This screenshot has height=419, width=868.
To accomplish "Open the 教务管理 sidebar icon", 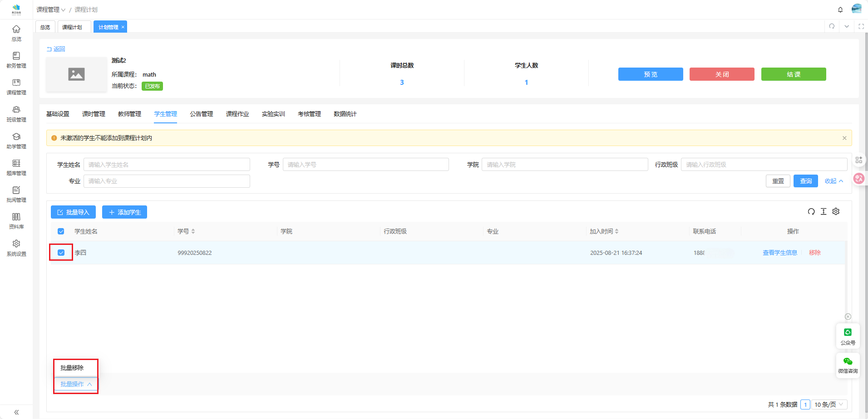I will point(16,59).
